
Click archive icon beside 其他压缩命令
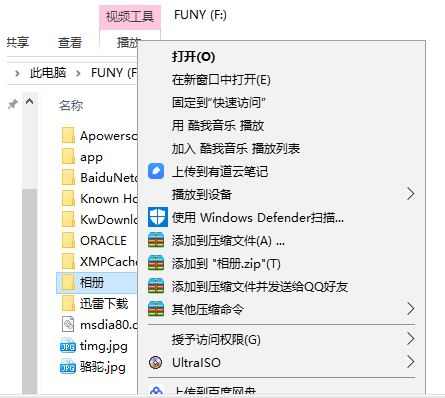pyautogui.click(x=156, y=309)
